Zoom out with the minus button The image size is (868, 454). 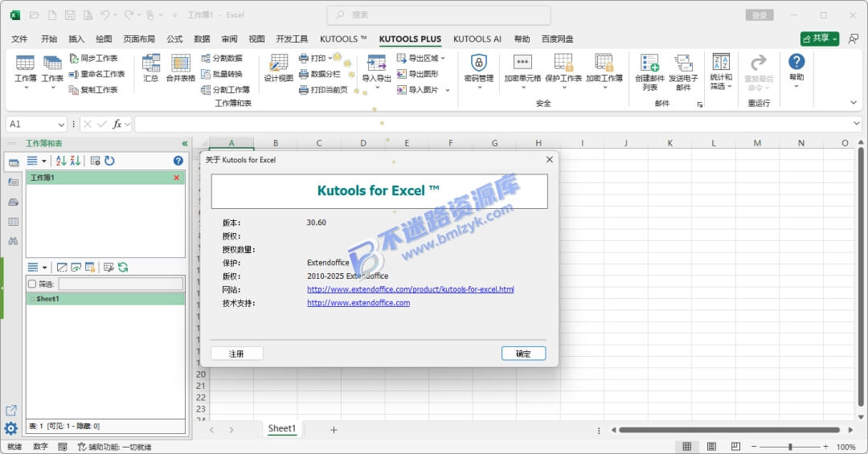tap(754, 446)
